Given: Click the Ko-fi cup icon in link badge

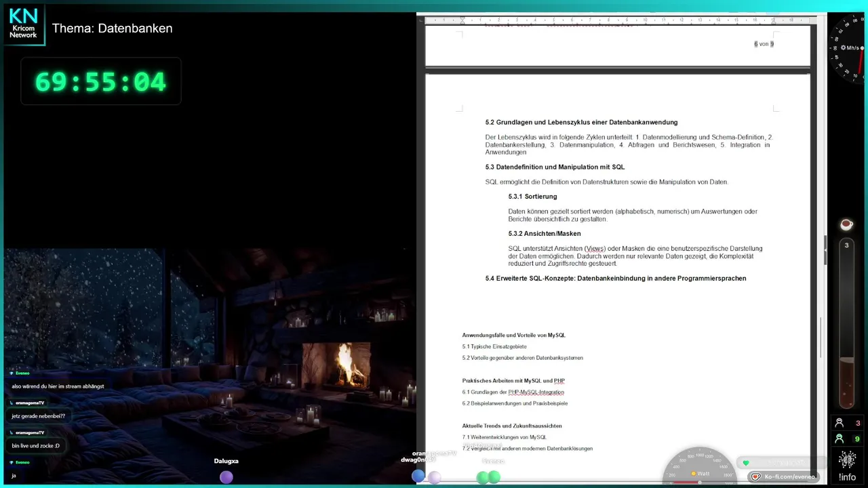Looking at the screenshot, I should (756, 476).
